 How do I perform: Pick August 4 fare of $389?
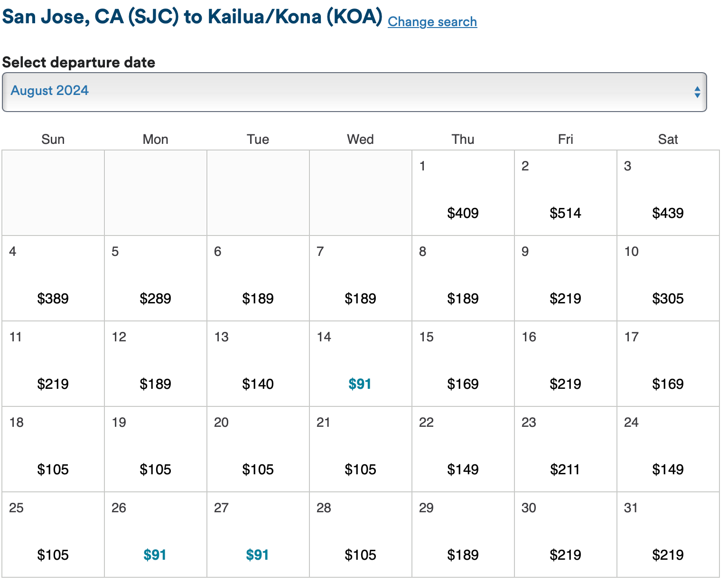(53, 298)
